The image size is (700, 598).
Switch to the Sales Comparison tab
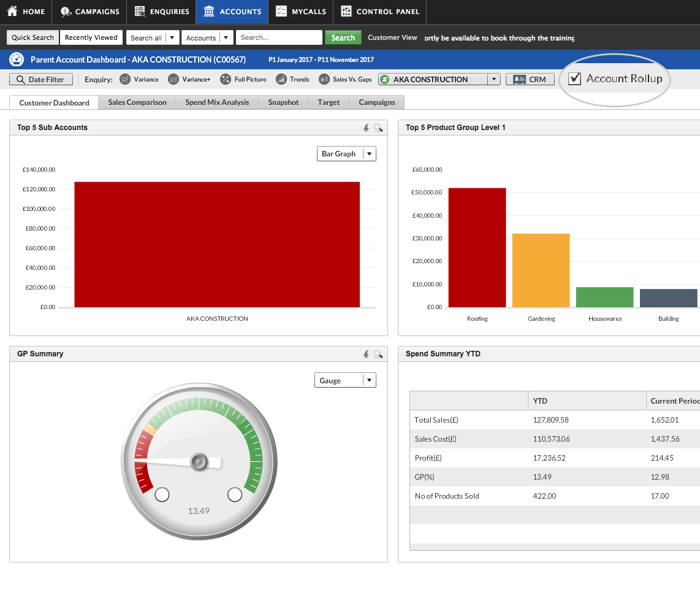(137, 102)
